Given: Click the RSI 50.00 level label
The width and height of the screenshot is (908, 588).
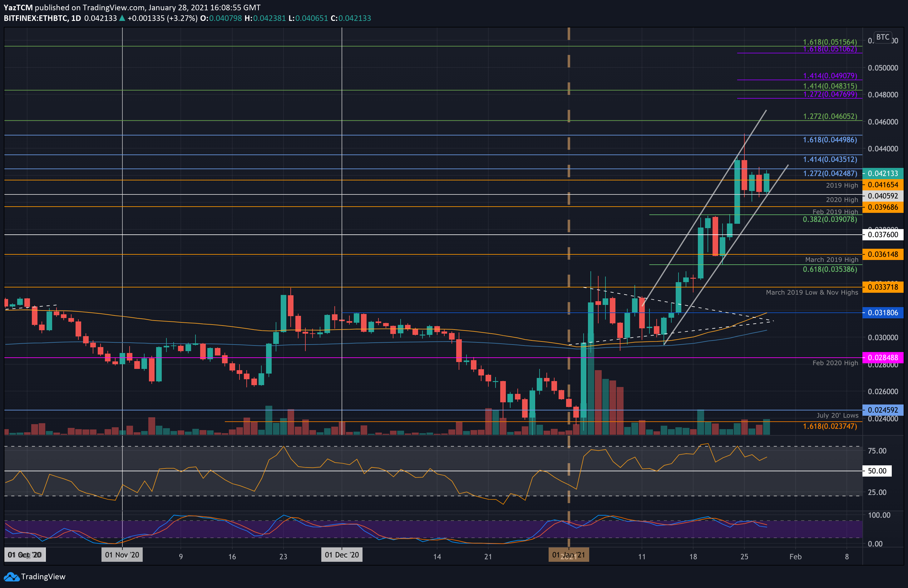Looking at the screenshot, I should coord(877,471).
